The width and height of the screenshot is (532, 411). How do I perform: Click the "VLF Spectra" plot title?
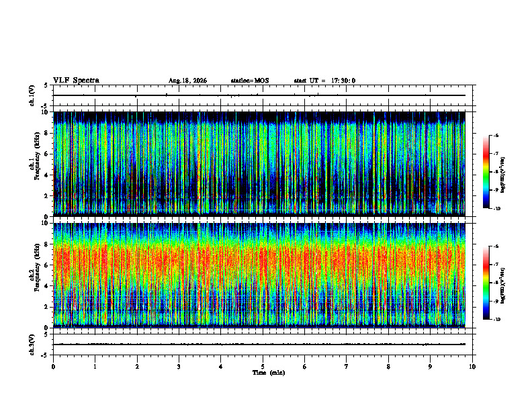point(76,81)
